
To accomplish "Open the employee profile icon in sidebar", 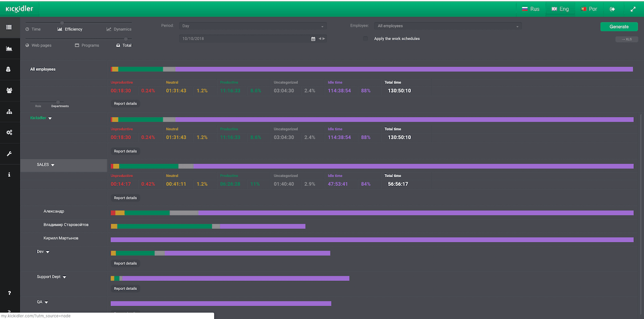I will pos(9,69).
